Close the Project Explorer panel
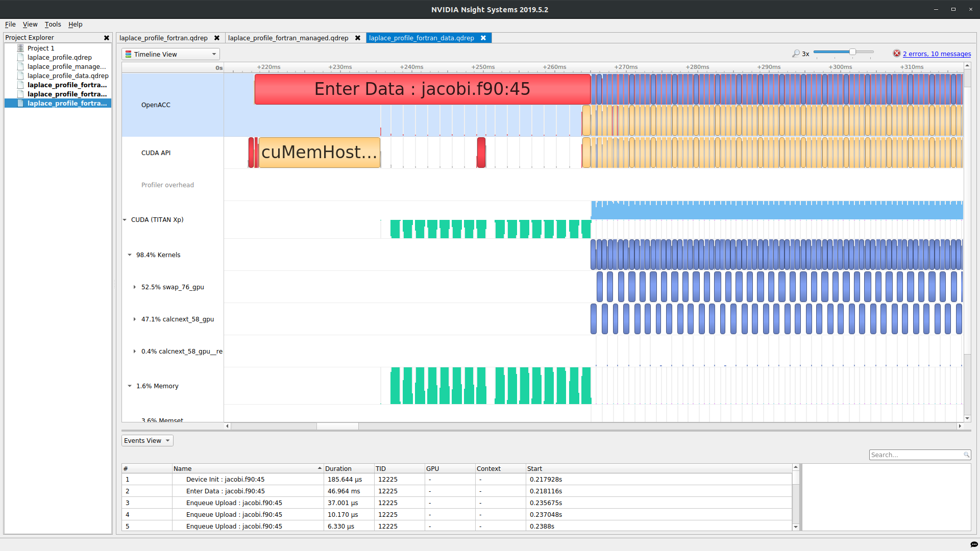The height and width of the screenshot is (551, 980). click(107, 38)
